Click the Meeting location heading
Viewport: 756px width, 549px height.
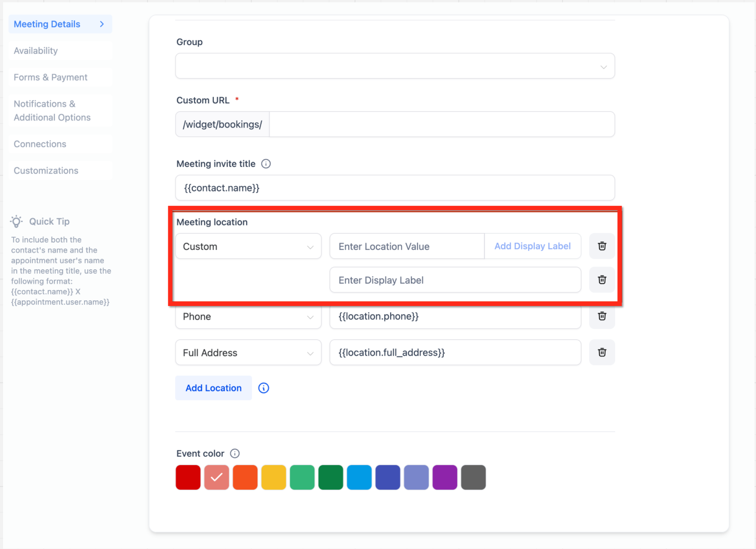[x=212, y=222]
